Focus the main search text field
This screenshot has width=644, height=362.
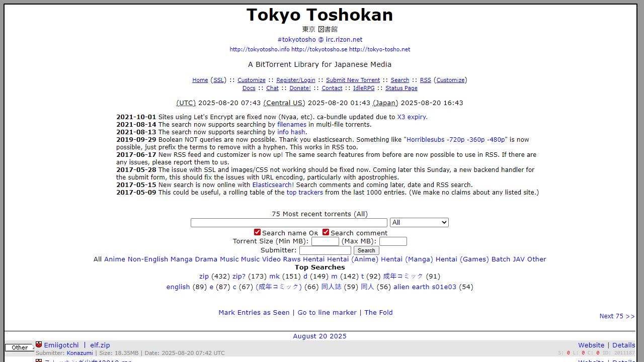point(289,222)
